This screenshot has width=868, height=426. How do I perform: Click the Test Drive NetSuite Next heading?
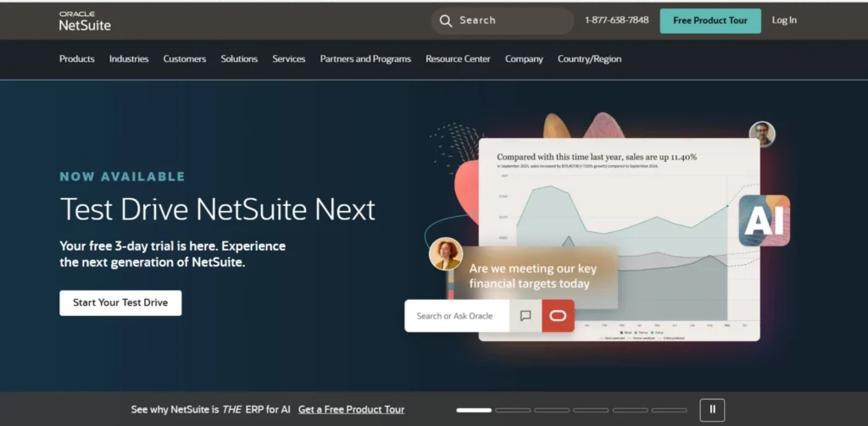[x=218, y=210]
